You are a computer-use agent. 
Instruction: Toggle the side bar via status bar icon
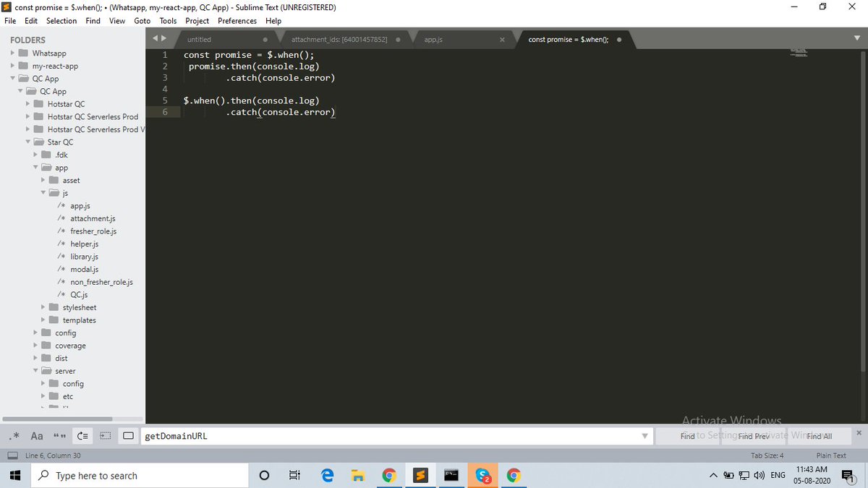(x=12, y=455)
